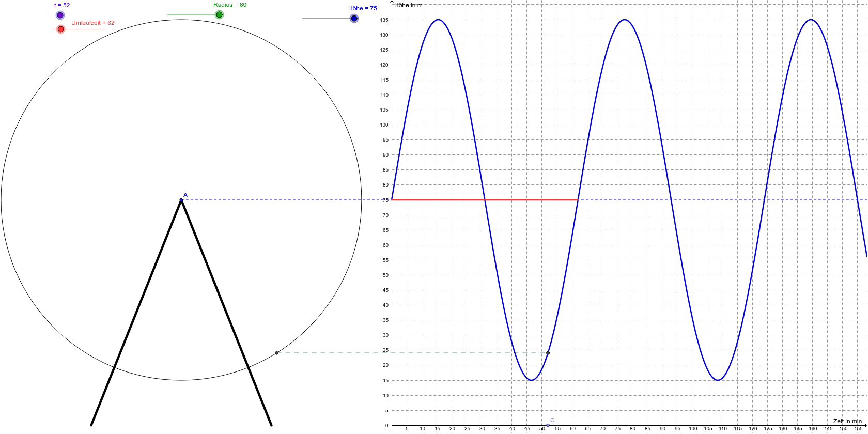The height and width of the screenshot is (434, 868).
Task: Select center point A of the wheel
Action: coord(181,200)
